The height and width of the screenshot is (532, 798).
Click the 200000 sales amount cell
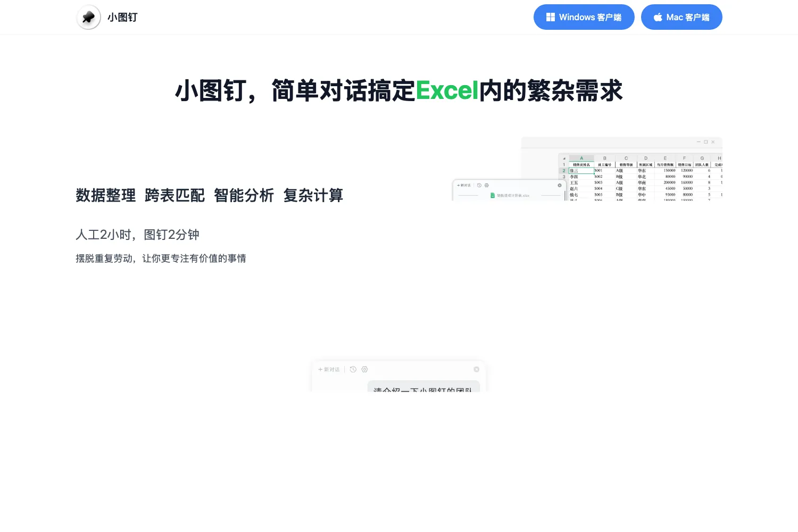665,182
